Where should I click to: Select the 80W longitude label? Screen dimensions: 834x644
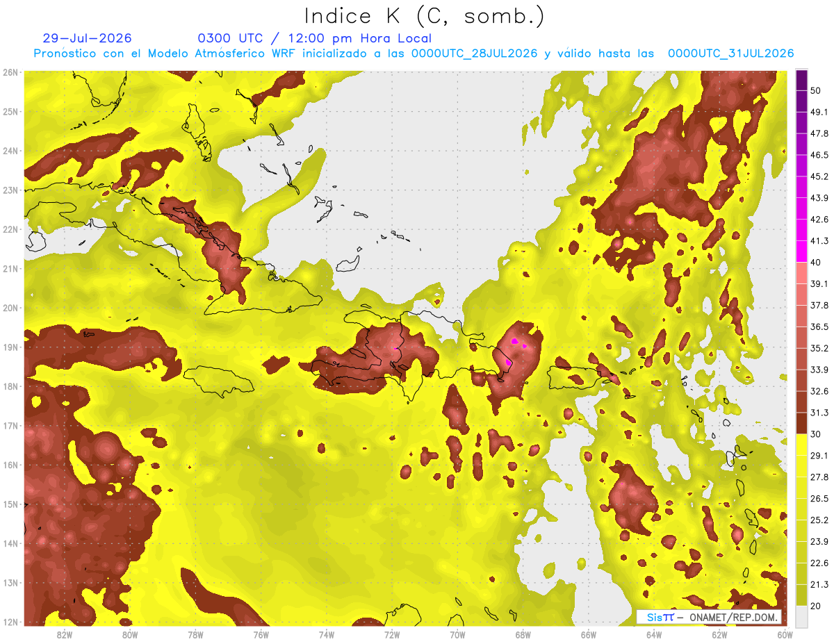129,635
